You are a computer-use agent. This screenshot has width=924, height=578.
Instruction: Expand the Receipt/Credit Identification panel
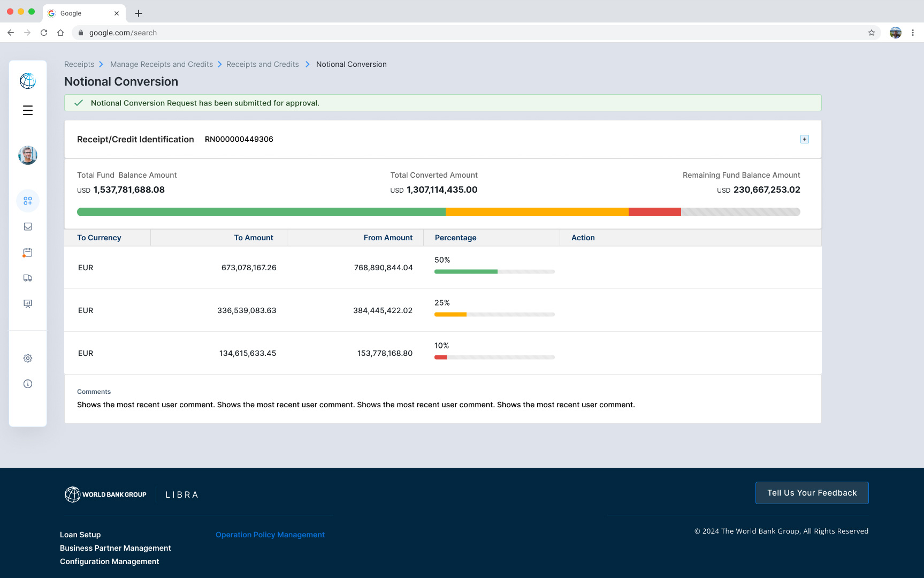coord(804,139)
